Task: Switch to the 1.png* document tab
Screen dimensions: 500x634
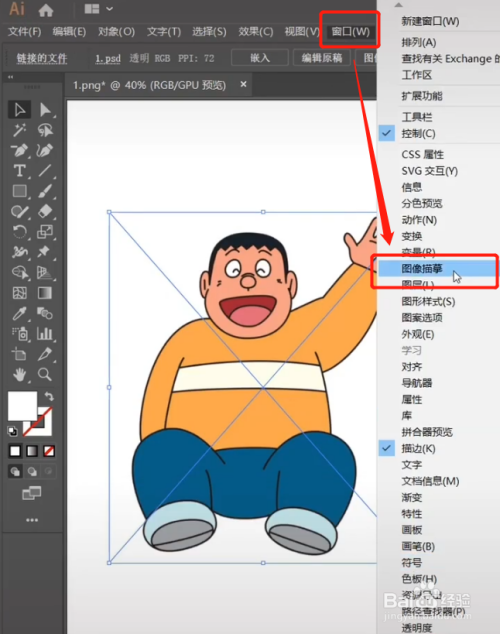Action: (x=149, y=85)
